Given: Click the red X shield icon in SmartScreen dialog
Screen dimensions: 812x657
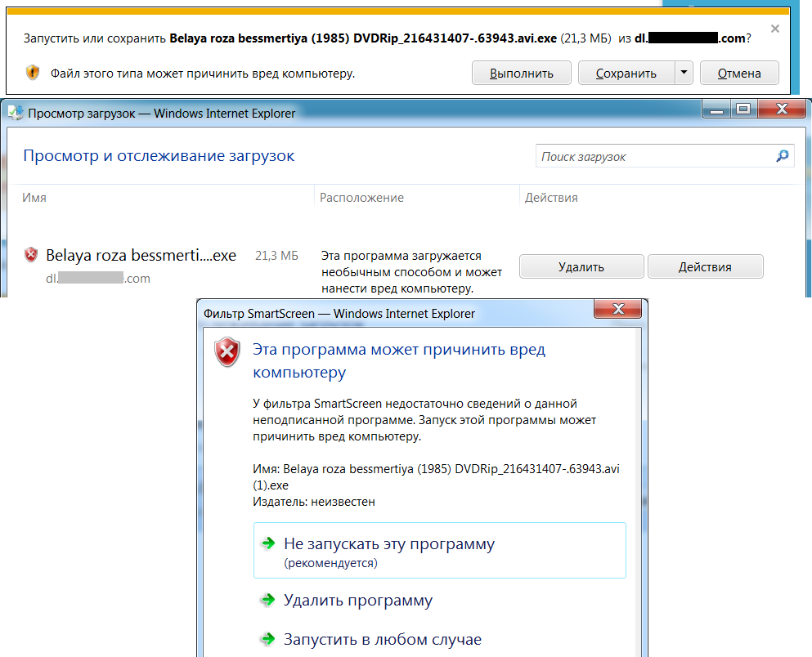Looking at the screenshot, I should click(x=227, y=351).
